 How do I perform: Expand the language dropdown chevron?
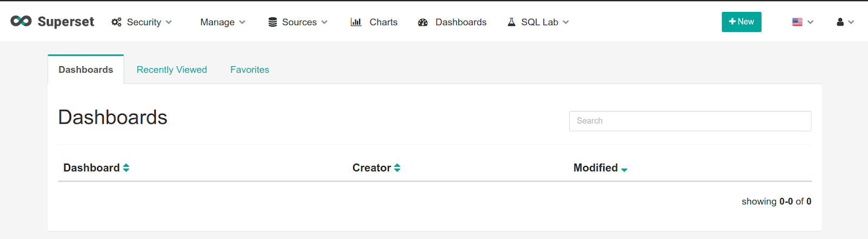810,22
